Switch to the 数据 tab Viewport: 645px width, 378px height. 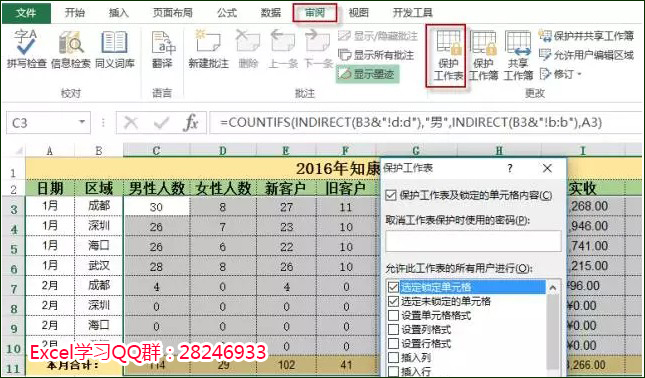(271, 13)
